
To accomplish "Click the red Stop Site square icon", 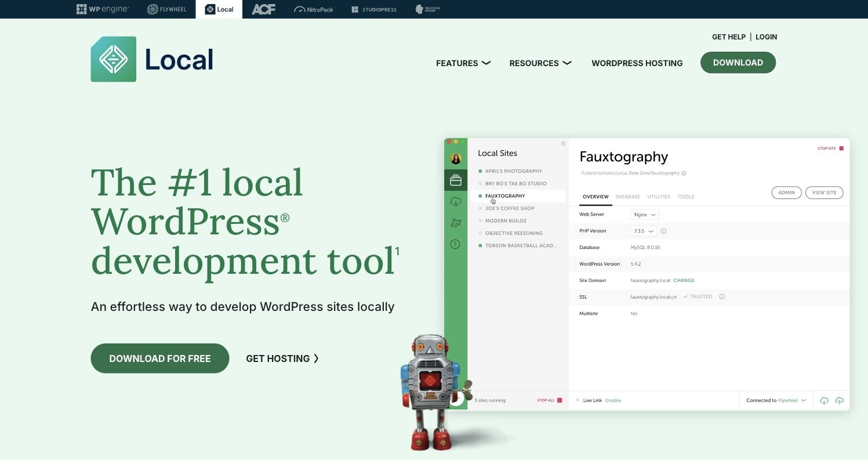I will click(841, 148).
